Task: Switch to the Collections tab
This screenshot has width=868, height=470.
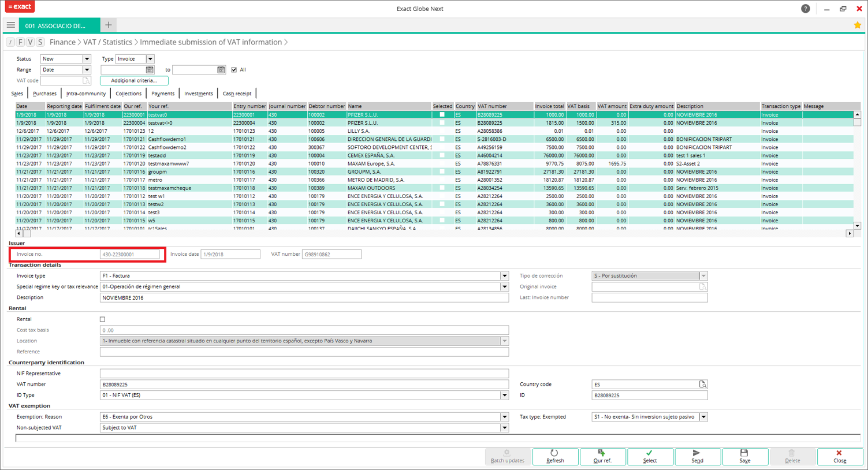Action: tap(128, 94)
